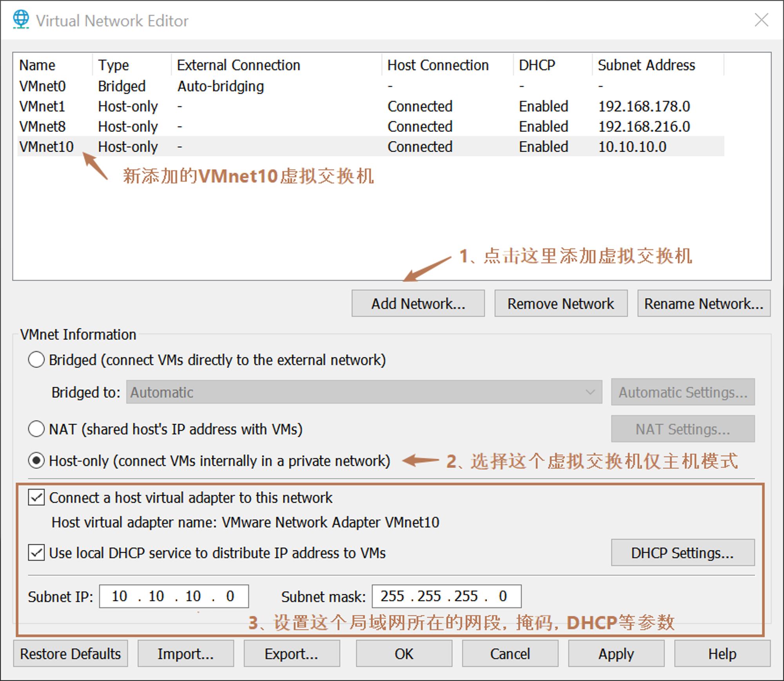Click the Remove Network button

(x=561, y=303)
